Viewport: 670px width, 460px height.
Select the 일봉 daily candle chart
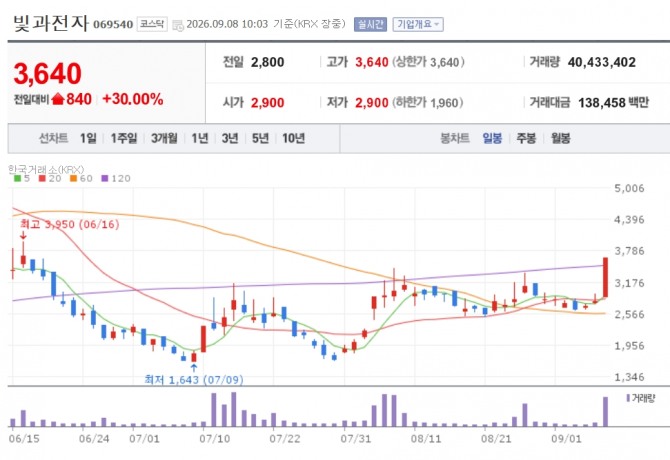click(492, 138)
